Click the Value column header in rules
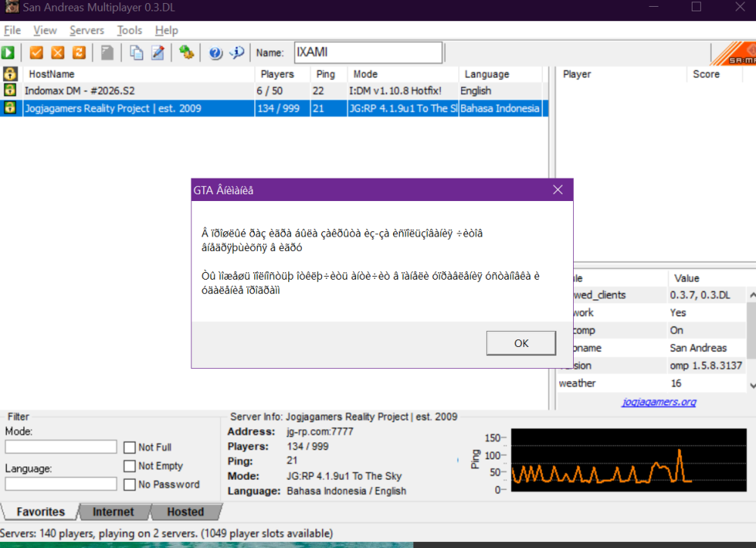Image resolution: width=756 pixels, height=548 pixels. pyautogui.click(x=708, y=278)
